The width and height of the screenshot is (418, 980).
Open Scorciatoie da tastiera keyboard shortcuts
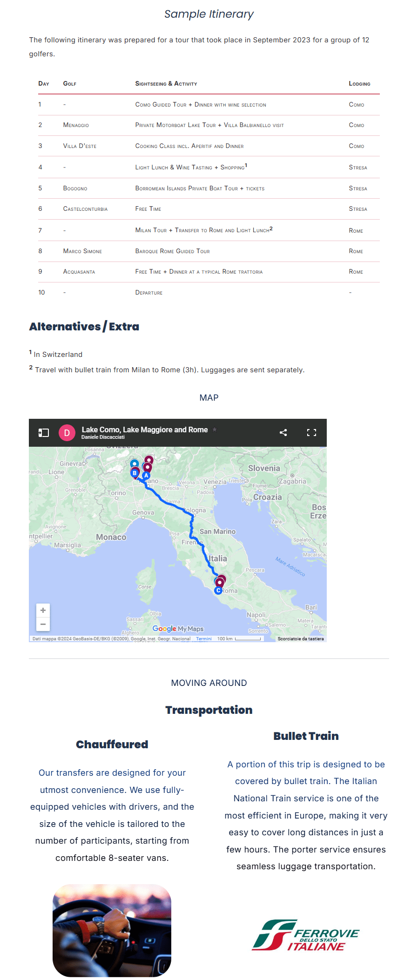pyautogui.click(x=300, y=639)
